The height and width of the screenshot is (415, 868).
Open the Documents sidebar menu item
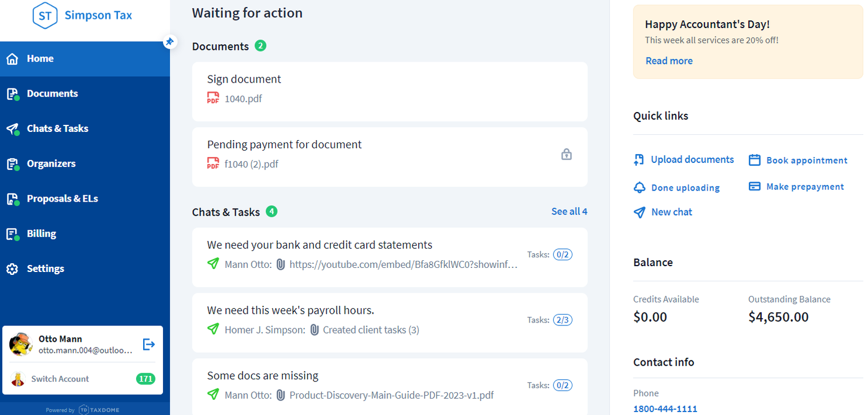tap(52, 94)
